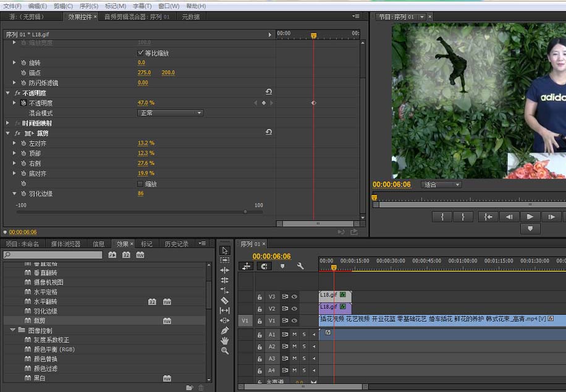The height and width of the screenshot is (392, 566).
Task: Click the opacity keyframe diamond on timeline
Action: click(314, 102)
